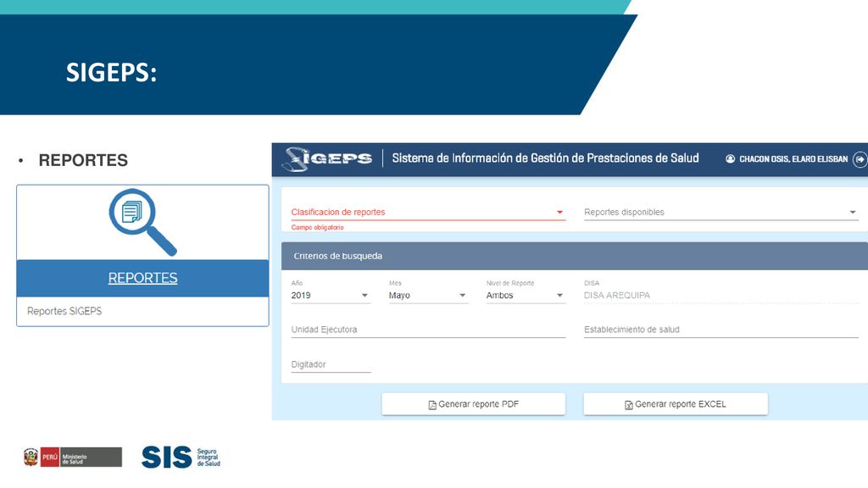Click the disabled DISA AREQUIPA field
This screenshot has height=488, width=868.
[721, 296]
